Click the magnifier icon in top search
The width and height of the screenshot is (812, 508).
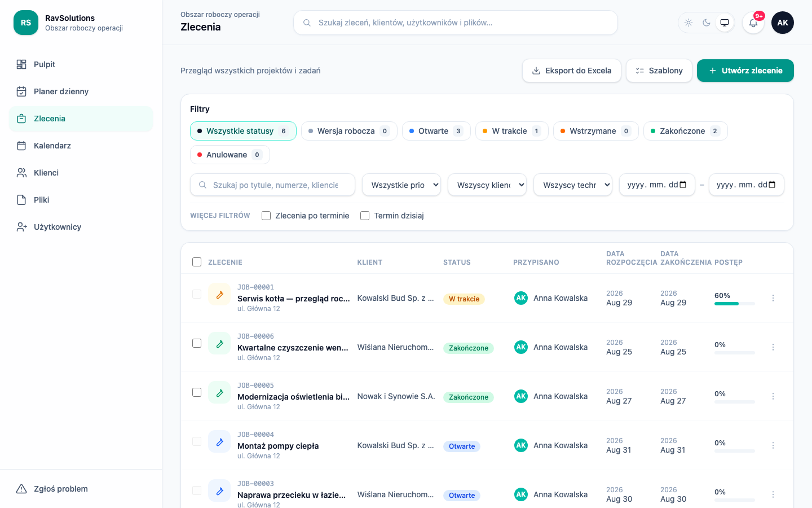[x=307, y=23]
